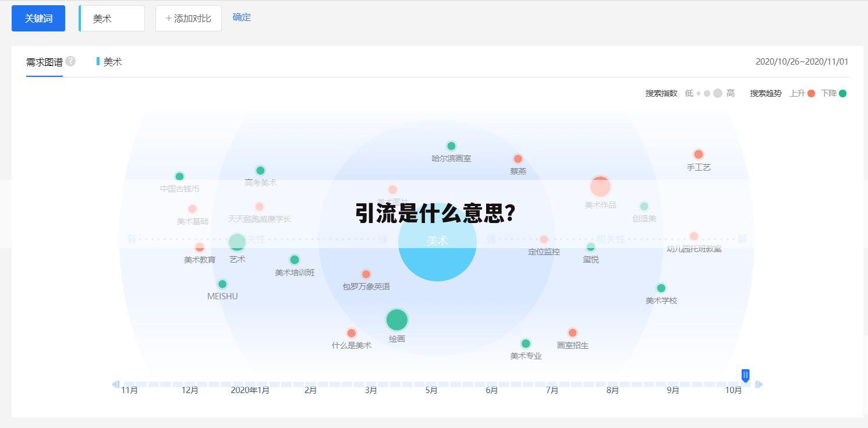Click the orange 上升 trend legend dot

pyautogui.click(x=811, y=93)
